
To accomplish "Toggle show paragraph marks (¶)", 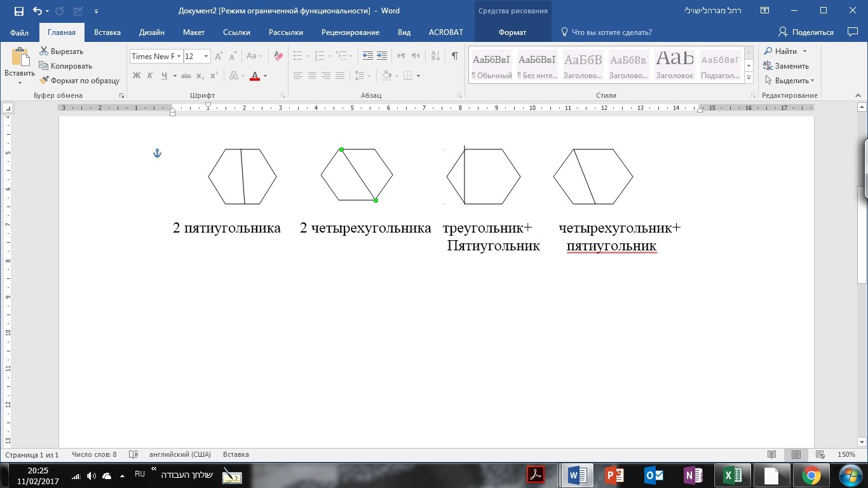I will coord(454,56).
